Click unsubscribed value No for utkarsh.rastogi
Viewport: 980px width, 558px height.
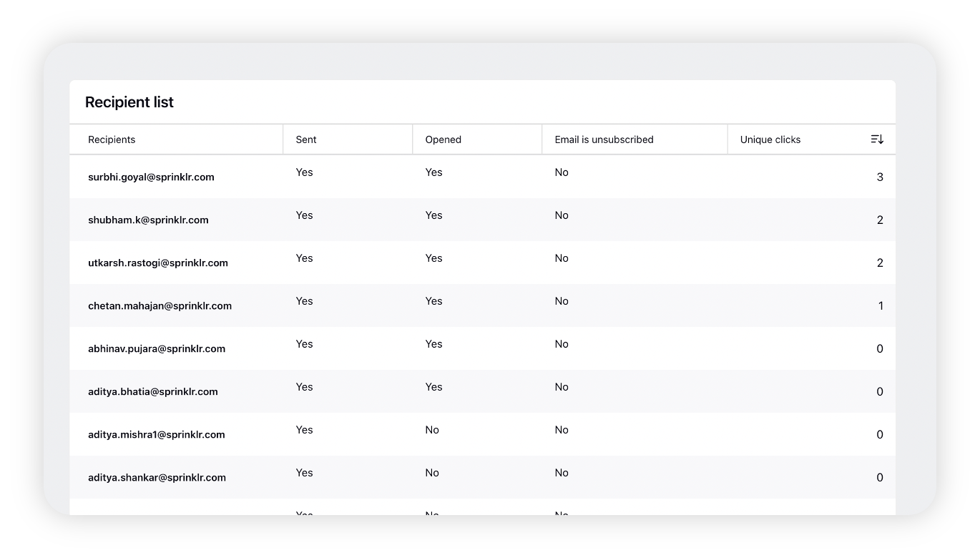click(x=562, y=258)
